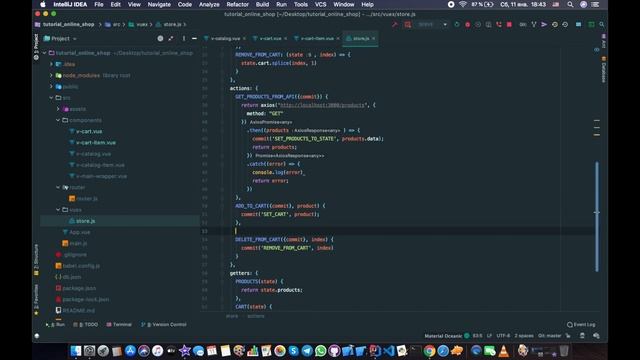The width and height of the screenshot is (640, 360).
Task: Open the TODO tool window button
Action: tap(86, 324)
